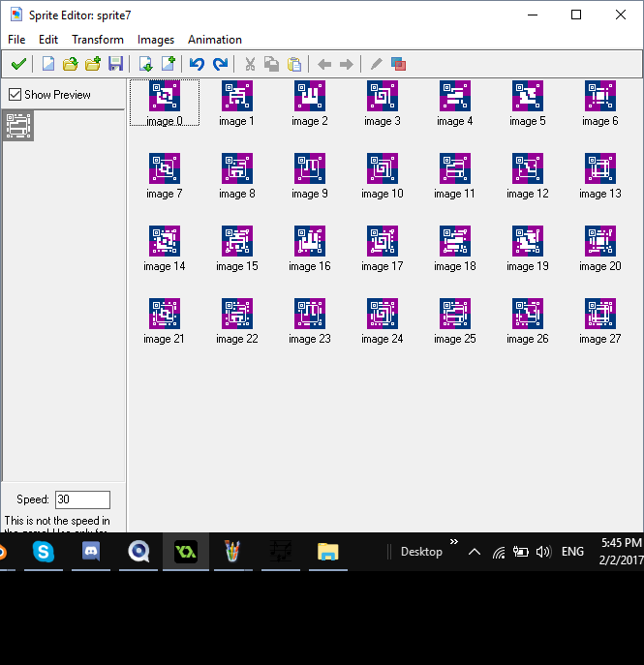Viewport: 644px width, 665px height.
Task: Select image 7 thumbnail
Action: point(165,168)
